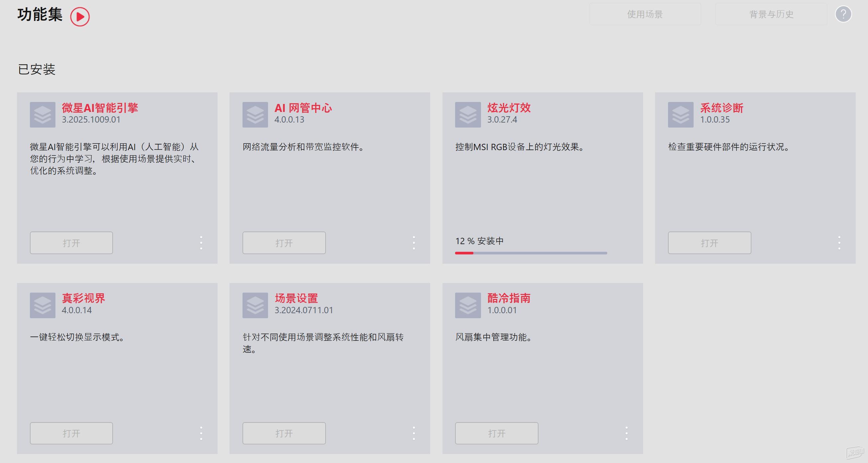
Task: Launch 真彩视界 with the 打开 button
Action: (71, 433)
